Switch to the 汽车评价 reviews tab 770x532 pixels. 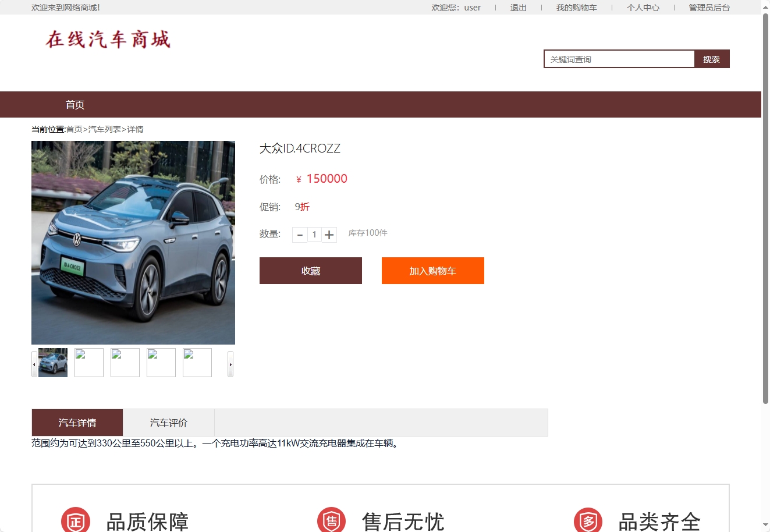(168, 422)
